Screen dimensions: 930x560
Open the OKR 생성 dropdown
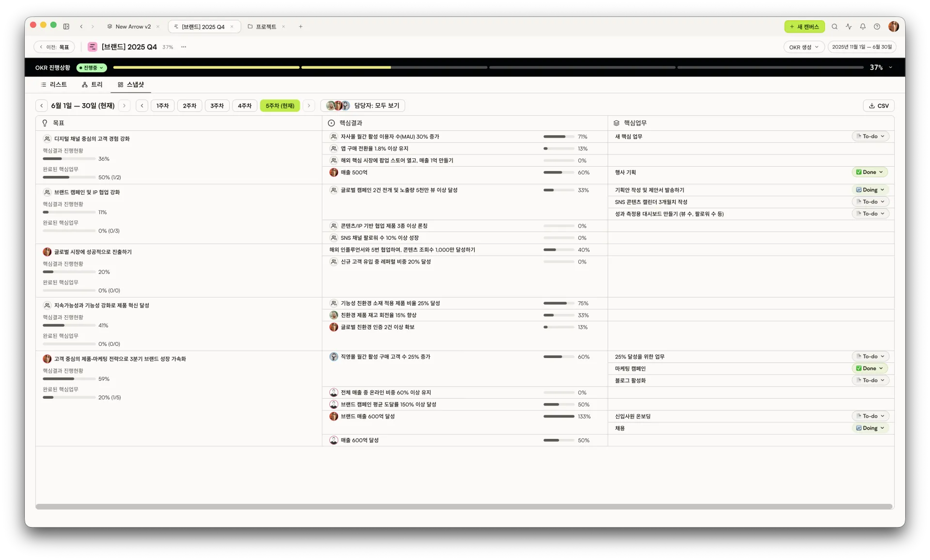tap(804, 47)
